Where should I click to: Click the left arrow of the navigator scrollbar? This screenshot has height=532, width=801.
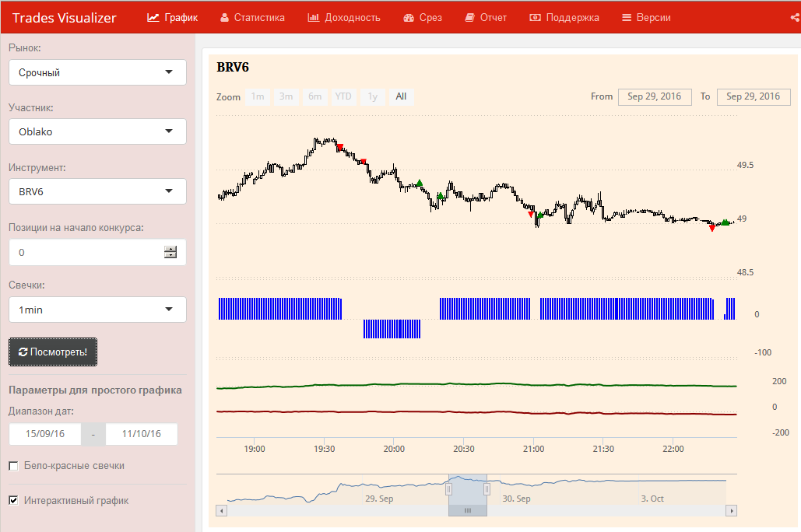222,510
